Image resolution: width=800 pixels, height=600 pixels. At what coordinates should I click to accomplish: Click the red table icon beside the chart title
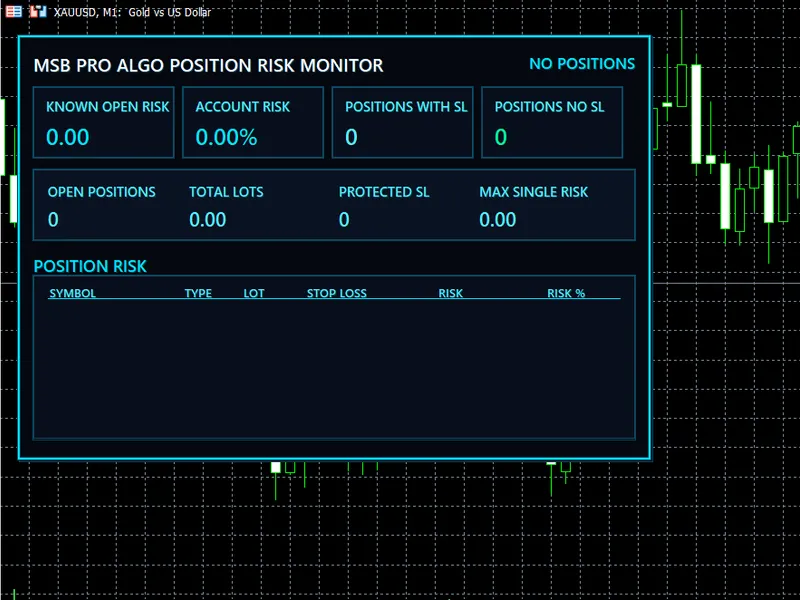[14, 11]
